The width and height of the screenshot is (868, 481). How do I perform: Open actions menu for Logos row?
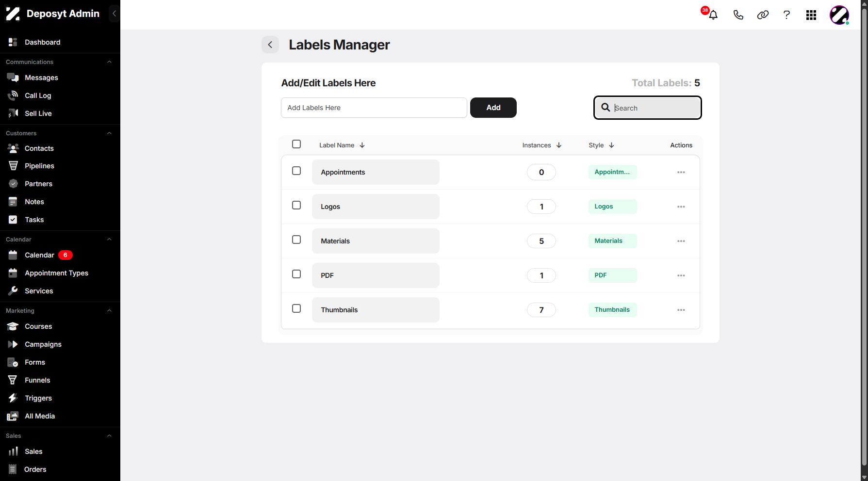point(681,207)
